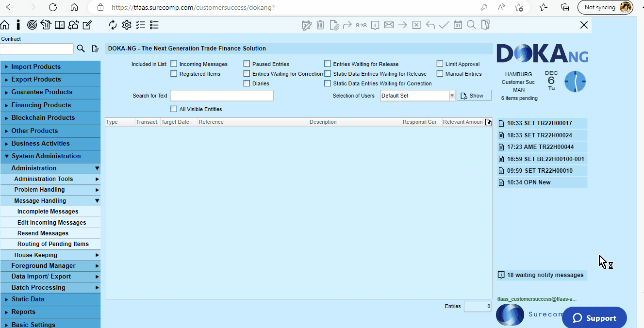Viewport: 644px width, 328px height.
Task: Open the calendar icon in the toolbar
Action: (x=458, y=25)
